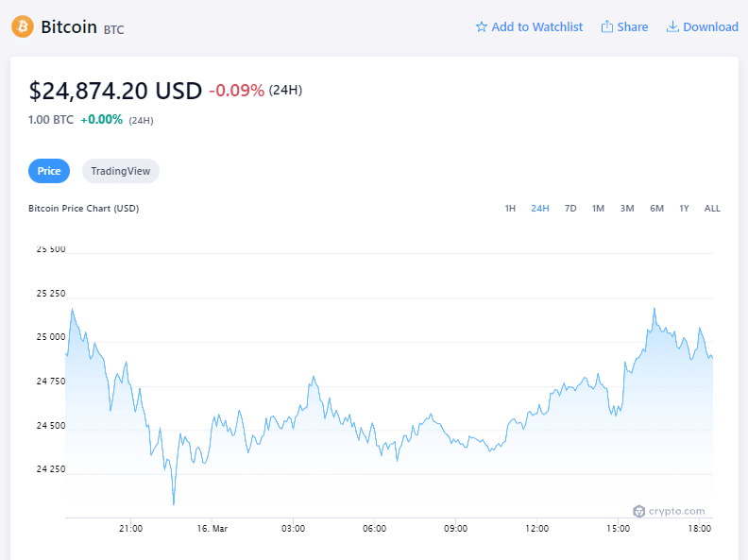
Task: Click the 25 000 y-axis label
Action: (51, 337)
